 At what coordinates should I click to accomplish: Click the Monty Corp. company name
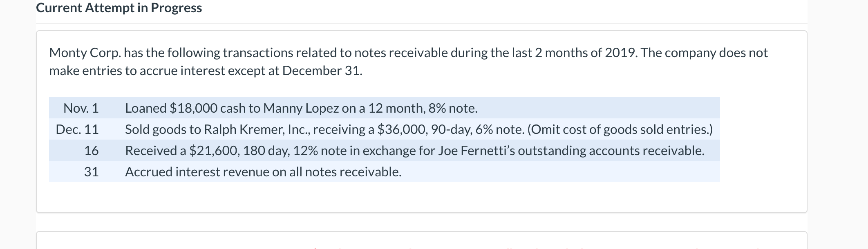click(x=85, y=53)
